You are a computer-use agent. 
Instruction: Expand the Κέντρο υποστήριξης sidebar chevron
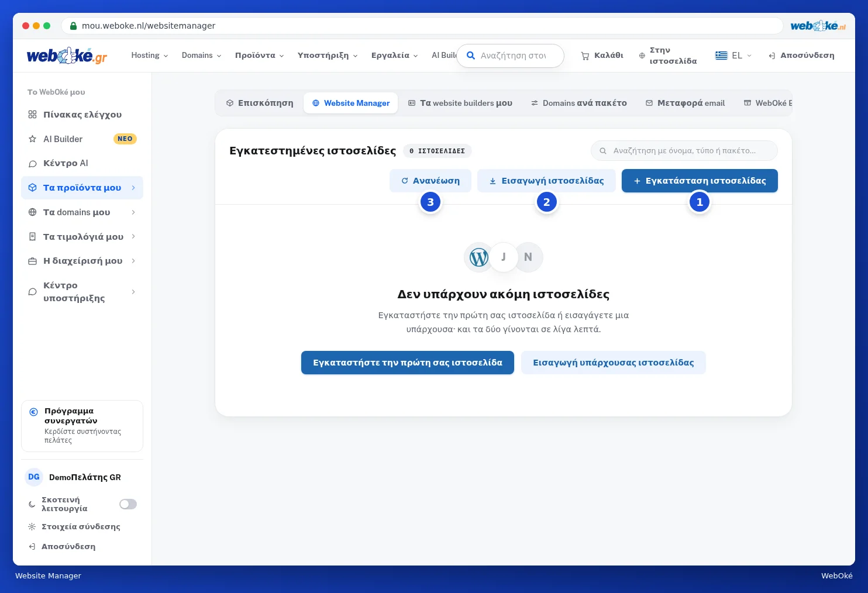point(133,292)
